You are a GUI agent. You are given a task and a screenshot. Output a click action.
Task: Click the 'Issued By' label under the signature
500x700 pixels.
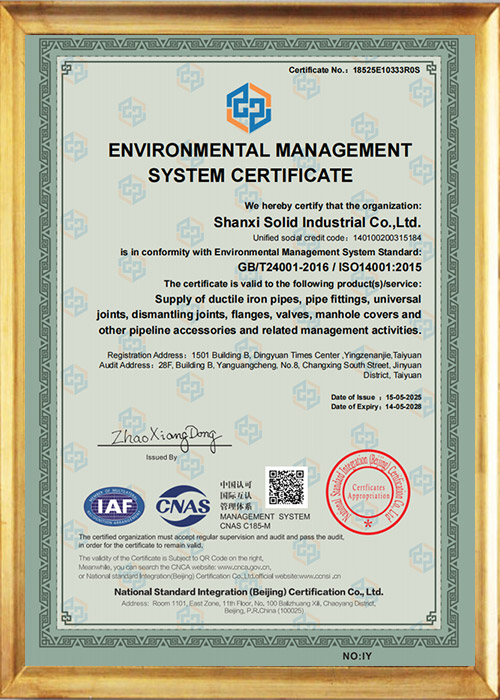tap(161, 458)
